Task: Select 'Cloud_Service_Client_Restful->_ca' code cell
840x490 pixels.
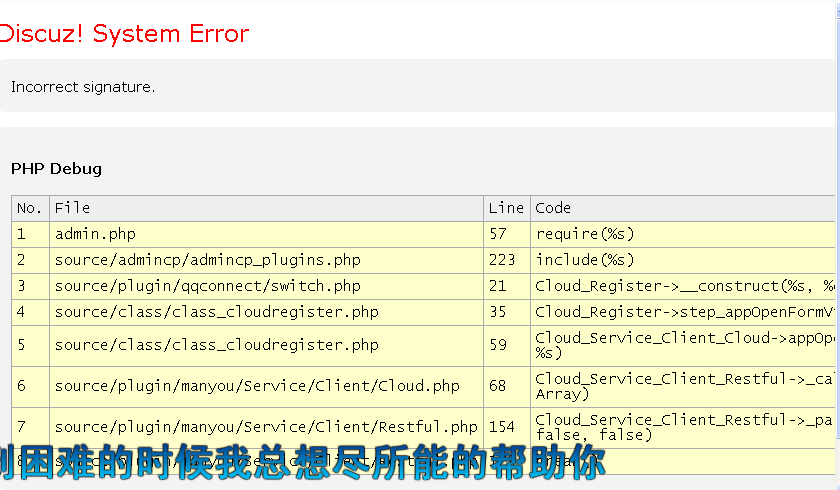Action: coord(683,386)
